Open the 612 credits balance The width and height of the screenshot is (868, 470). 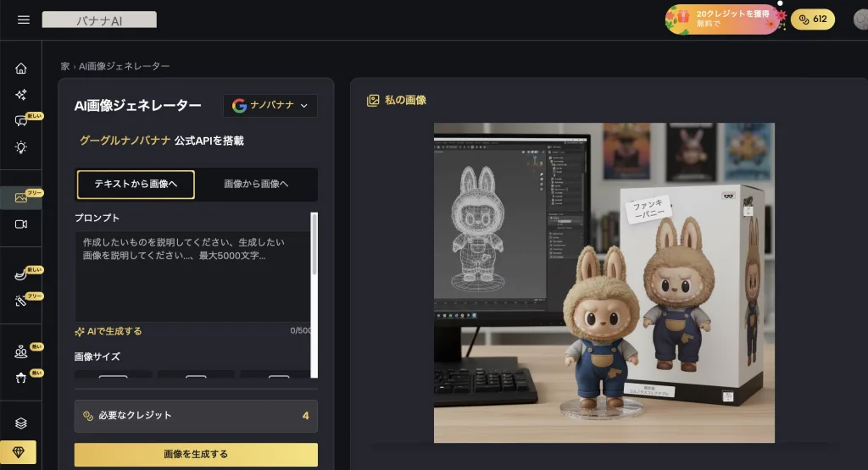812,19
